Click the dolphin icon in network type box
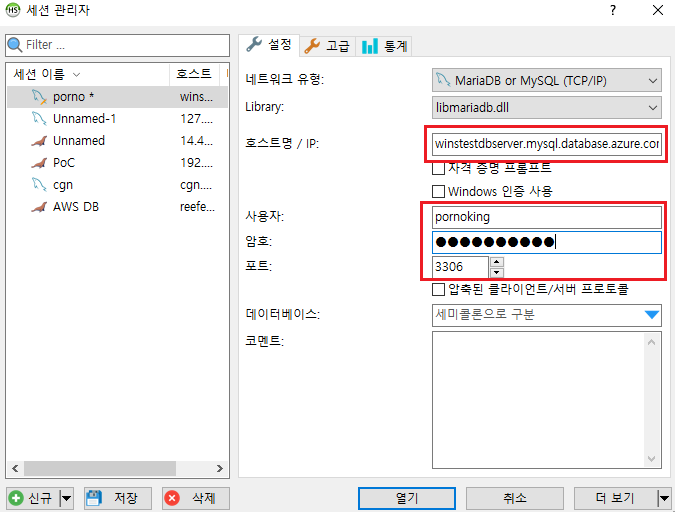 [x=443, y=80]
